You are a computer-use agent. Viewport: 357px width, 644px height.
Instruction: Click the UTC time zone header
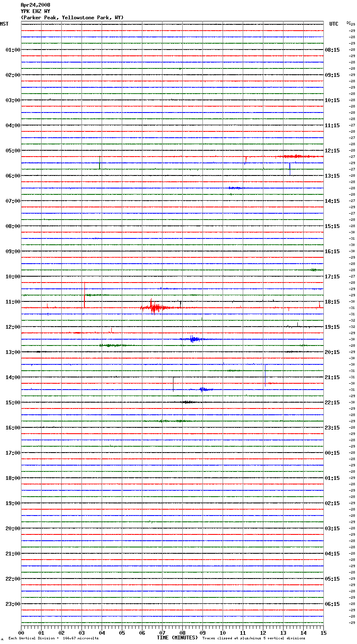pyautogui.click(x=334, y=24)
